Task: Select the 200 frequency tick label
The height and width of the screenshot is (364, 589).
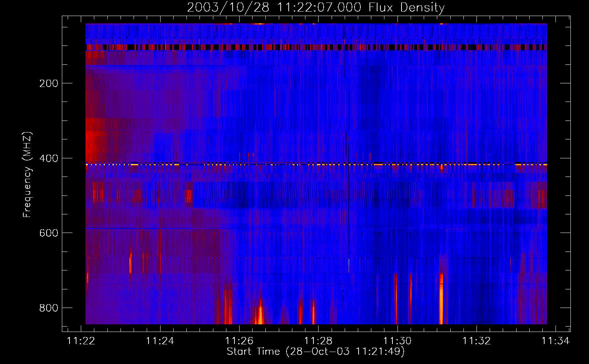Action: coord(49,83)
